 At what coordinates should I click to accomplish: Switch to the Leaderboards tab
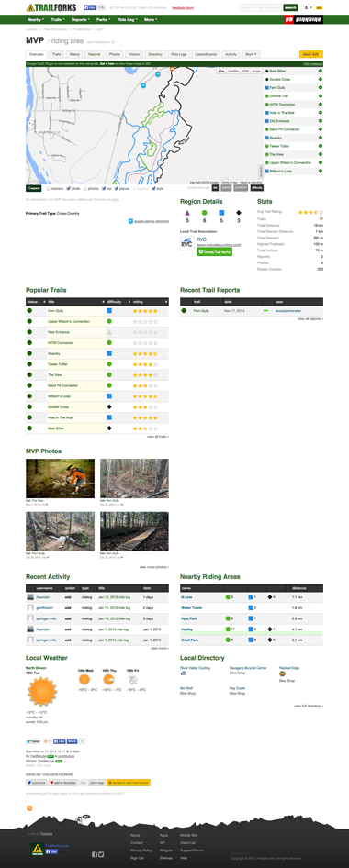(x=206, y=54)
